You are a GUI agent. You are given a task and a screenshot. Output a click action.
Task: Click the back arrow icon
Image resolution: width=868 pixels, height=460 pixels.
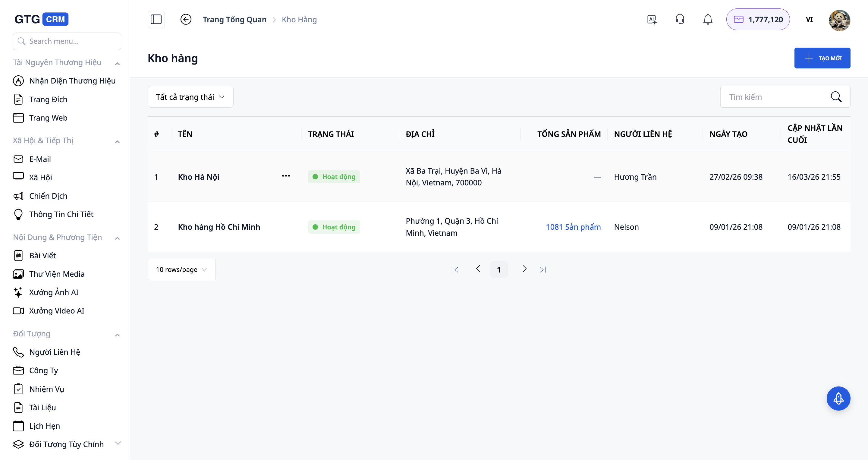186,20
